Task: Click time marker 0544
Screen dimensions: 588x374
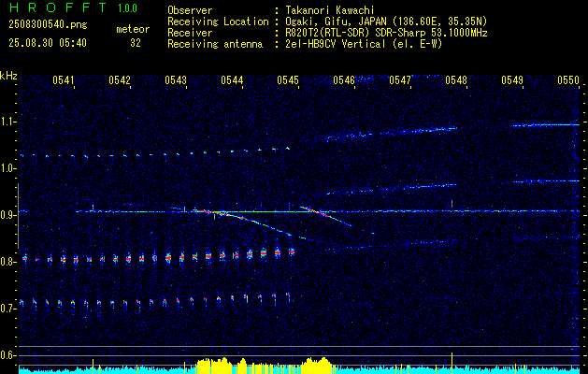Action: pyautogui.click(x=232, y=79)
